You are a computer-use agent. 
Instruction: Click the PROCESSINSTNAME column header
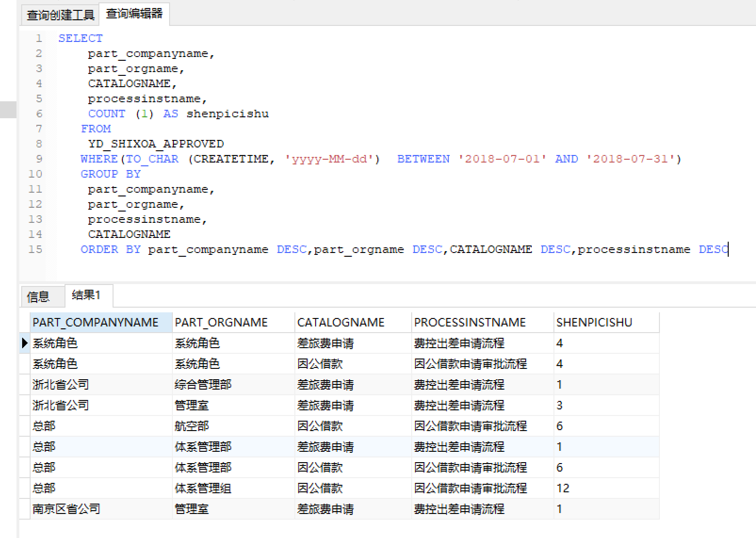click(x=470, y=322)
